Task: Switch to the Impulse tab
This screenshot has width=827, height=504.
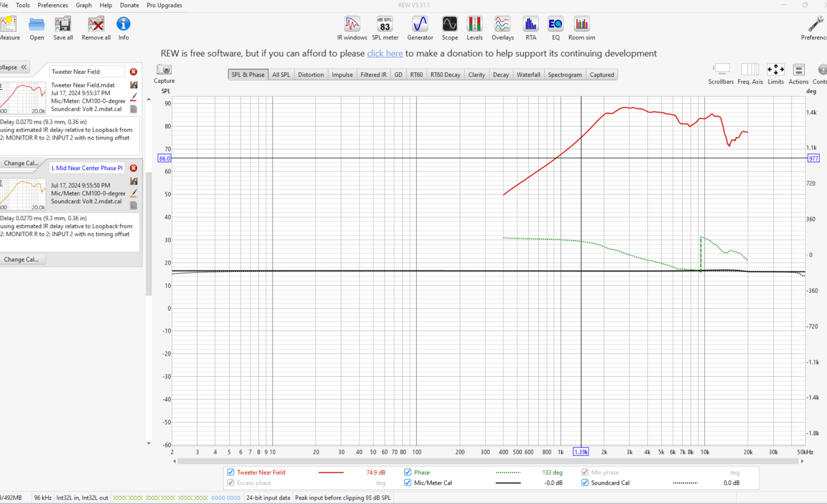Action: click(342, 75)
